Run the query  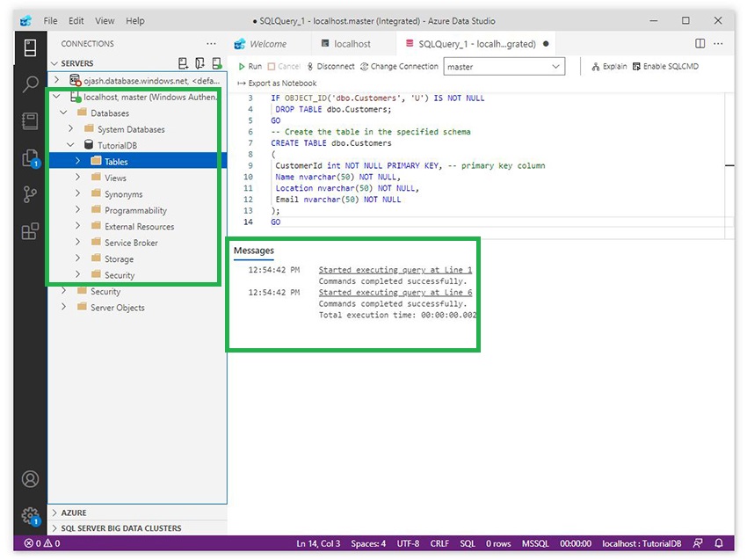tap(250, 66)
